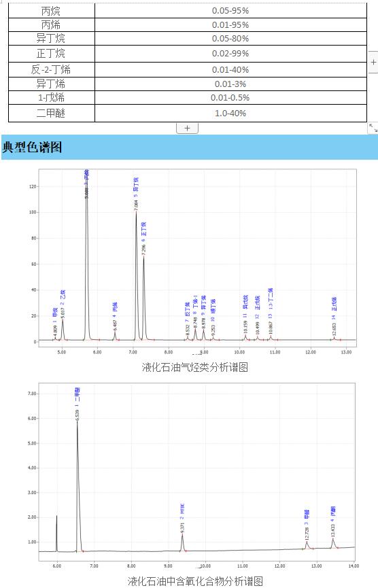
Task: Select the 反-2-丁烯 table cell
Action: (x=52, y=70)
